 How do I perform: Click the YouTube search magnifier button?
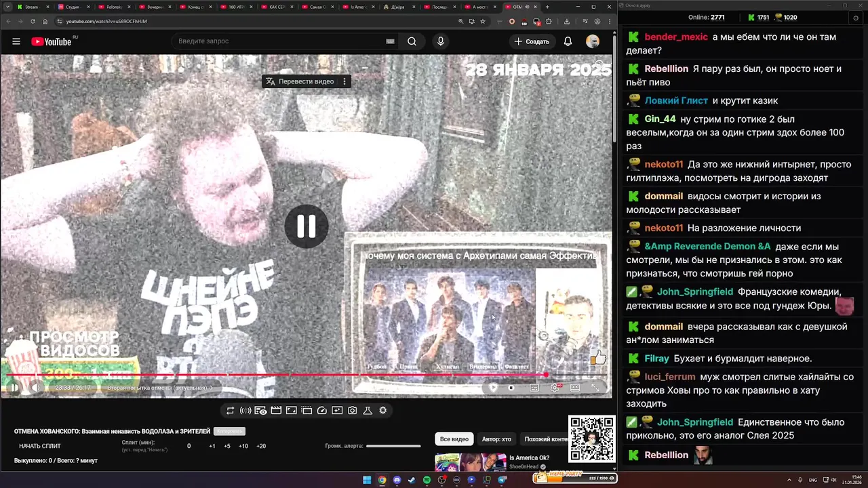click(x=412, y=41)
